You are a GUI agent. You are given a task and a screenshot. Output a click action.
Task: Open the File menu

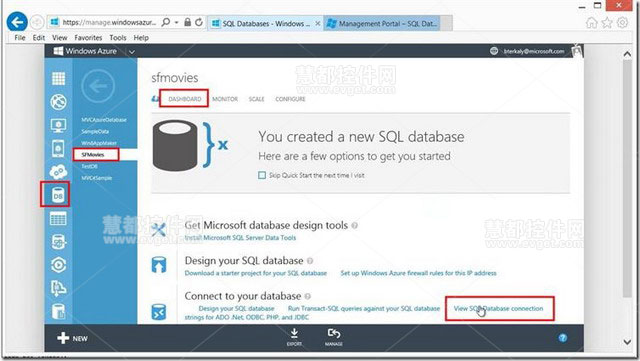click(20, 38)
